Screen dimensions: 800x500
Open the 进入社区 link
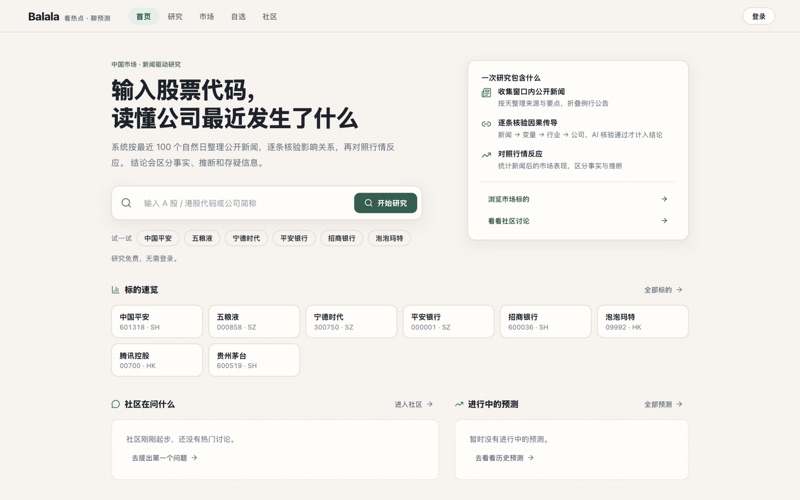[x=413, y=404]
